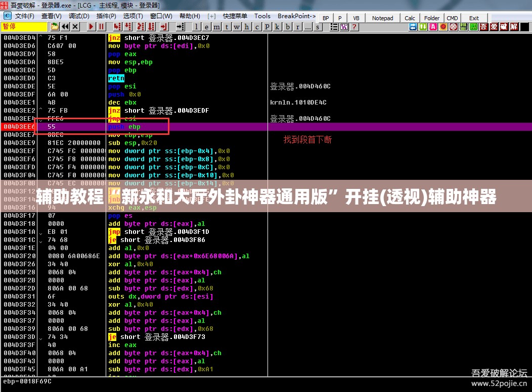532x392 pixels.
Task: Click the Restart program rewind icon
Action: point(65,27)
